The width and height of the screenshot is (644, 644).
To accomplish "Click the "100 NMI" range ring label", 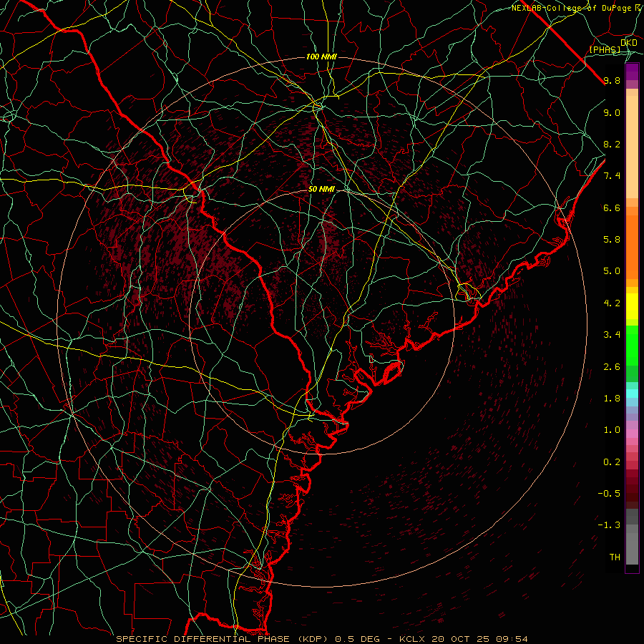I will tap(321, 57).
